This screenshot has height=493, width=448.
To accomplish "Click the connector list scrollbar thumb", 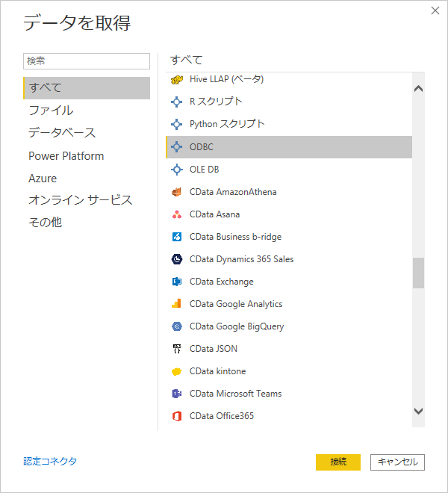I will click(x=418, y=273).
